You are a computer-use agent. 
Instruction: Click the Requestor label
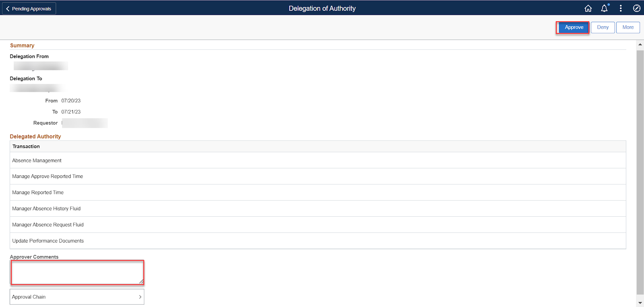[46, 123]
